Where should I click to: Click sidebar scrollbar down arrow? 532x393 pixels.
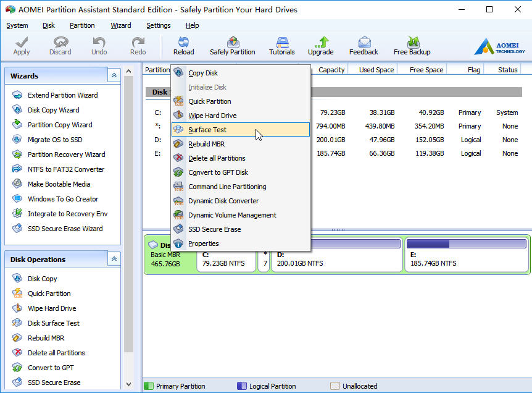tap(128, 384)
